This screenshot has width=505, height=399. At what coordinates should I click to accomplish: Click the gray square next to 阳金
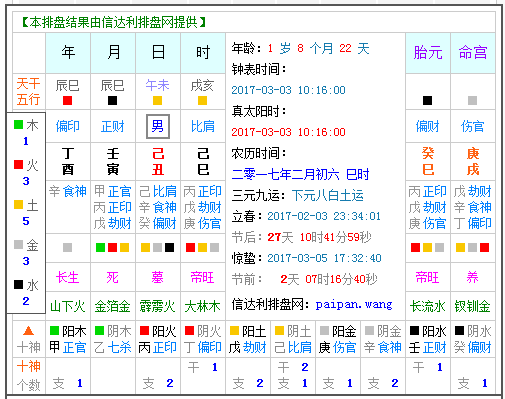[x=324, y=331]
